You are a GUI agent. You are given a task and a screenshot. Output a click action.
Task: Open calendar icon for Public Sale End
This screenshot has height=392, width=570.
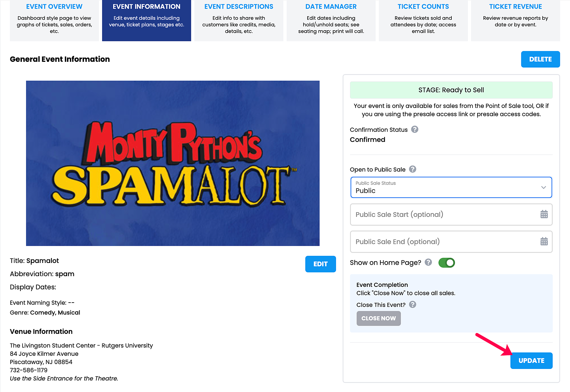[x=544, y=242]
